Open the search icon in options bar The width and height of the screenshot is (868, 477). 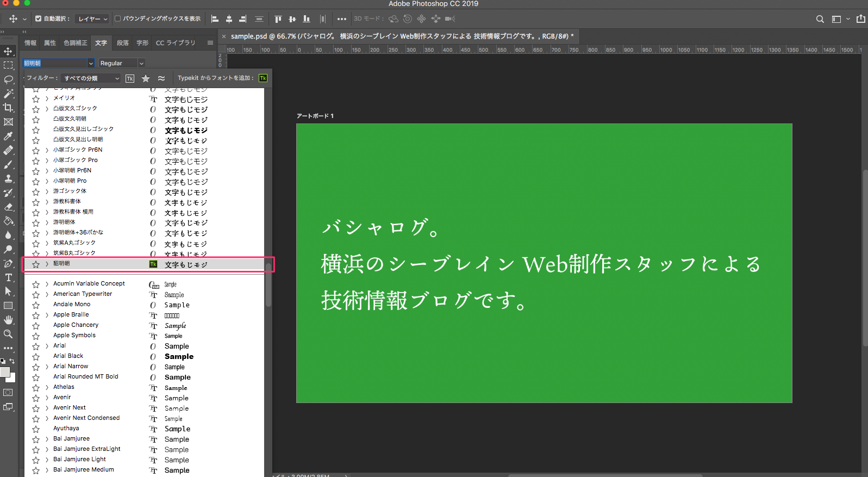coord(820,19)
